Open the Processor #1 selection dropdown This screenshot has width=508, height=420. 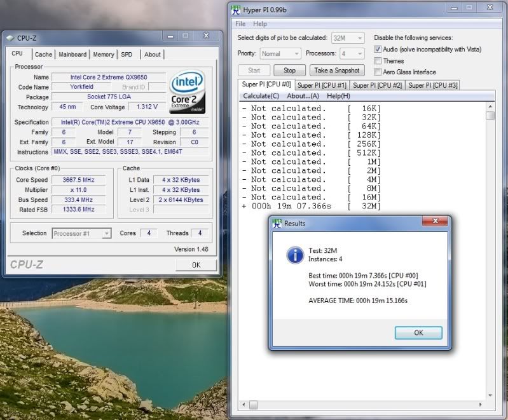tap(81, 233)
